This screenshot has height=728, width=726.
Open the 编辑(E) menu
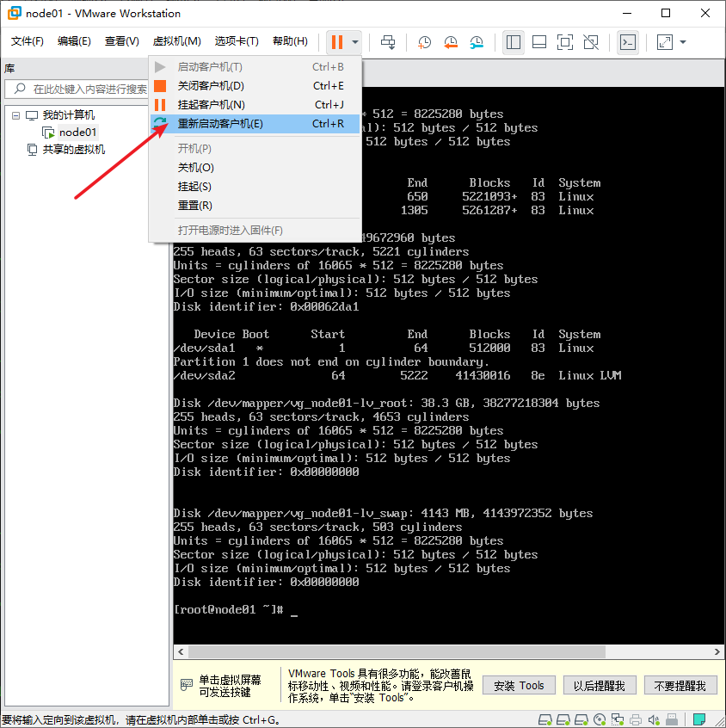(74, 41)
